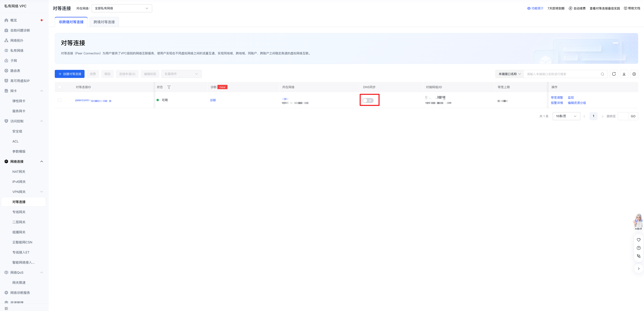Open the question mark help icon
The height and width of the screenshot is (311, 644).
tap(638, 248)
